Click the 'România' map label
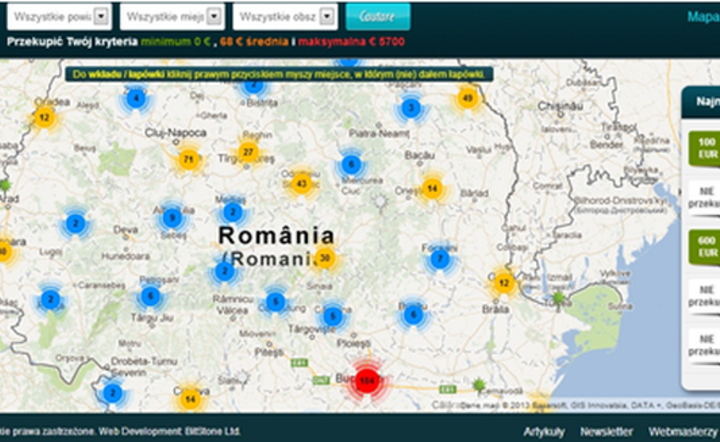Screen dimensions: 720x442 point(276,235)
